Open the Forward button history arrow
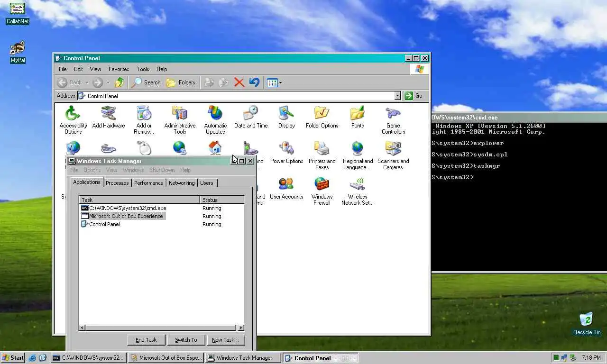 [x=108, y=82]
